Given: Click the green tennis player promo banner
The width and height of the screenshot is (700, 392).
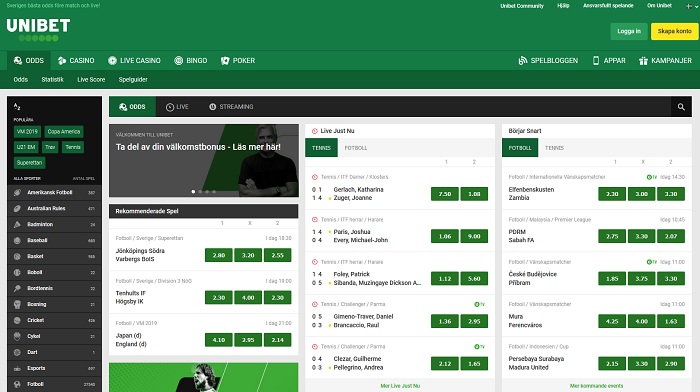Looking at the screenshot, I should coord(204,377).
